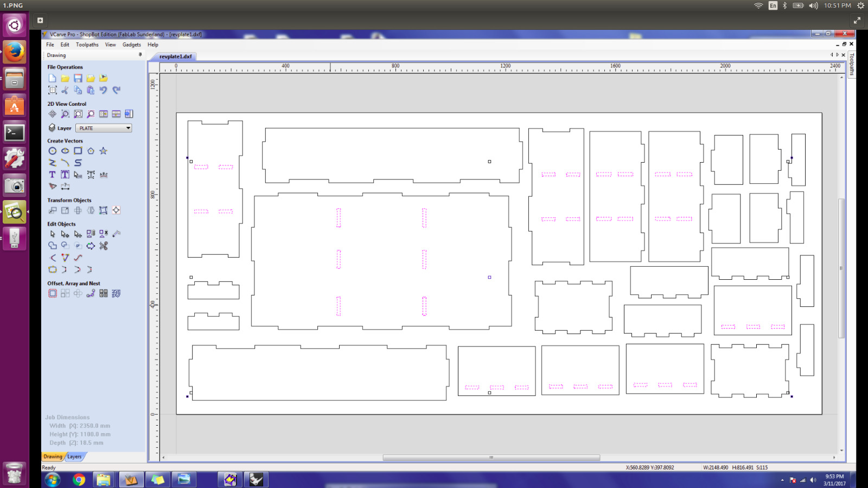Click the Depth 18.5 mm job dimension
Screen dimensions: 868x488
point(76,443)
